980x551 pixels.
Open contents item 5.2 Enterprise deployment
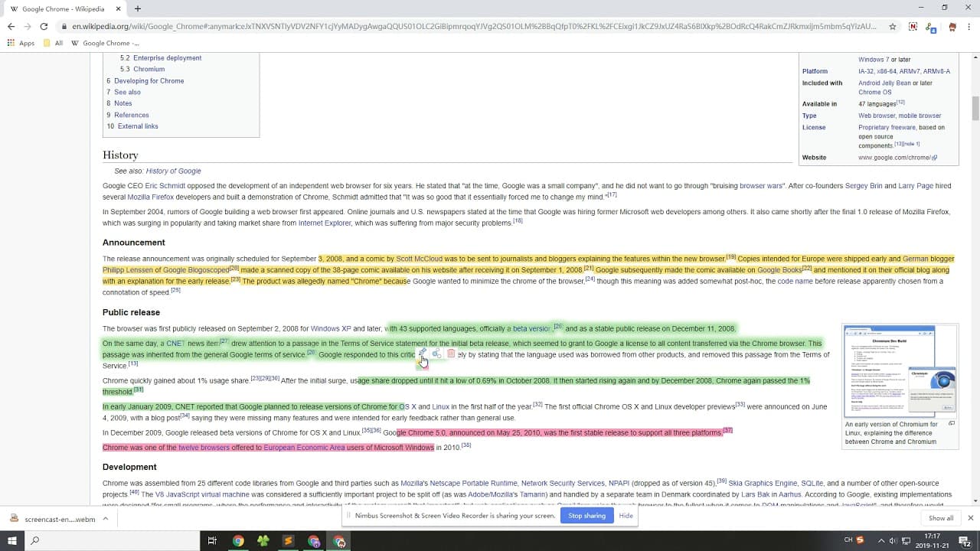point(161,57)
